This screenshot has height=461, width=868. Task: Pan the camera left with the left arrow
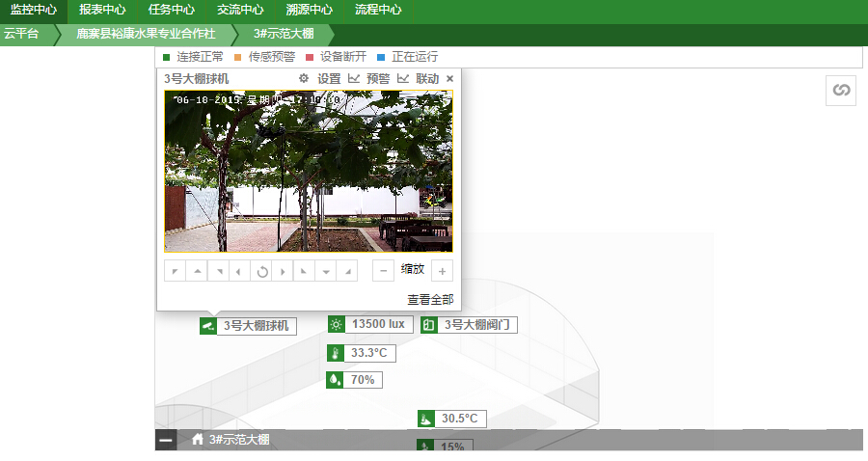click(x=239, y=271)
